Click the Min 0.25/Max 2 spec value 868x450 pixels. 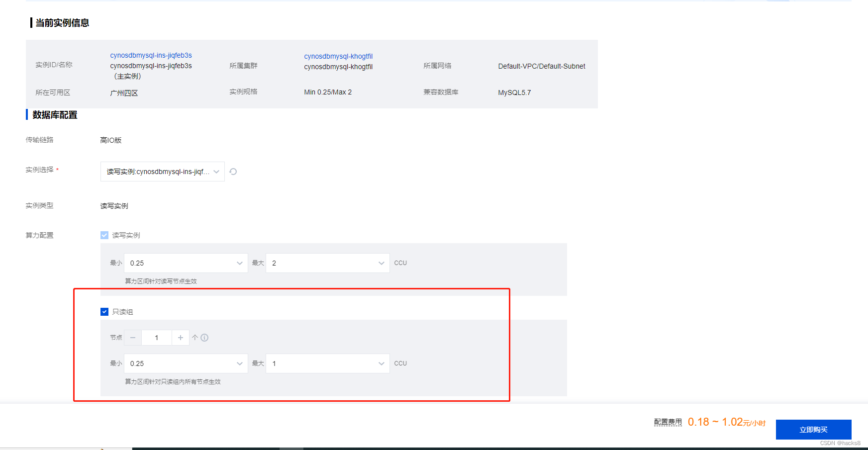(328, 92)
